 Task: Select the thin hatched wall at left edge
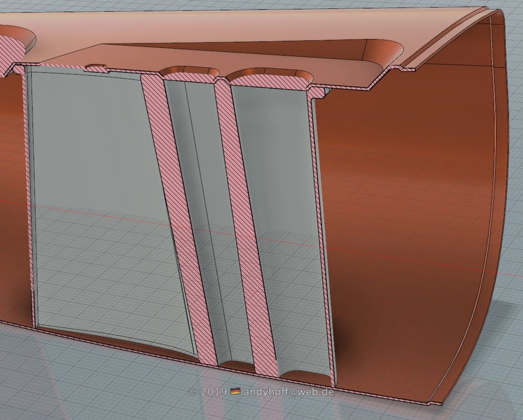coord(29,199)
